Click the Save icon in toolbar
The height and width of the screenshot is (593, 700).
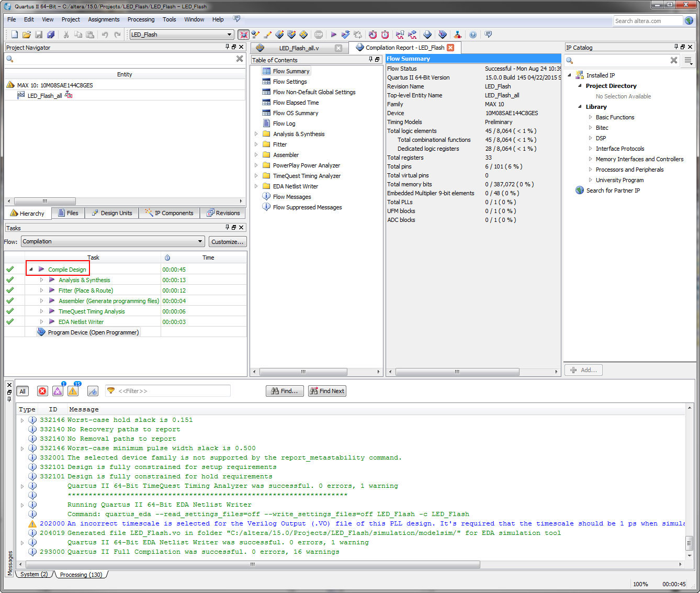click(x=39, y=35)
